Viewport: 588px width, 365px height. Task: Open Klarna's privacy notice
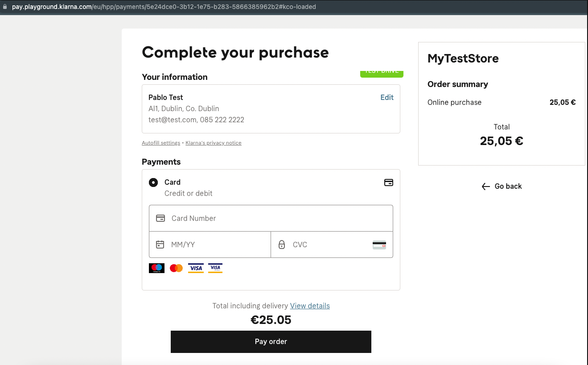pos(214,143)
